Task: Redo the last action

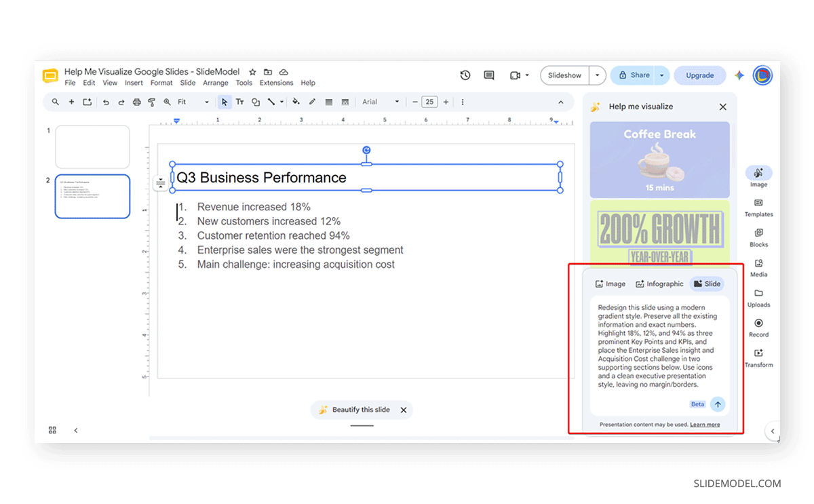Action: (x=121, y=102)
